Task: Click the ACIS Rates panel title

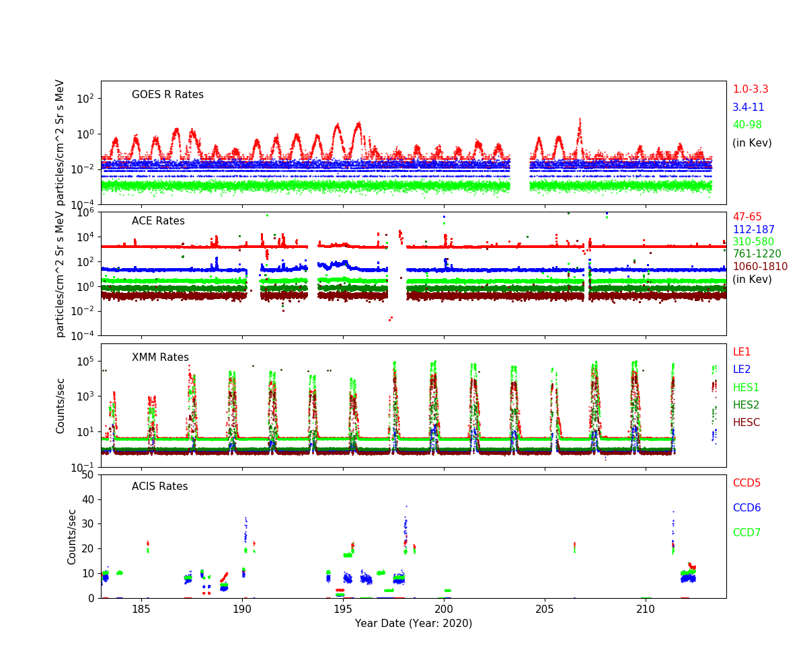Action: click(159, 487)
